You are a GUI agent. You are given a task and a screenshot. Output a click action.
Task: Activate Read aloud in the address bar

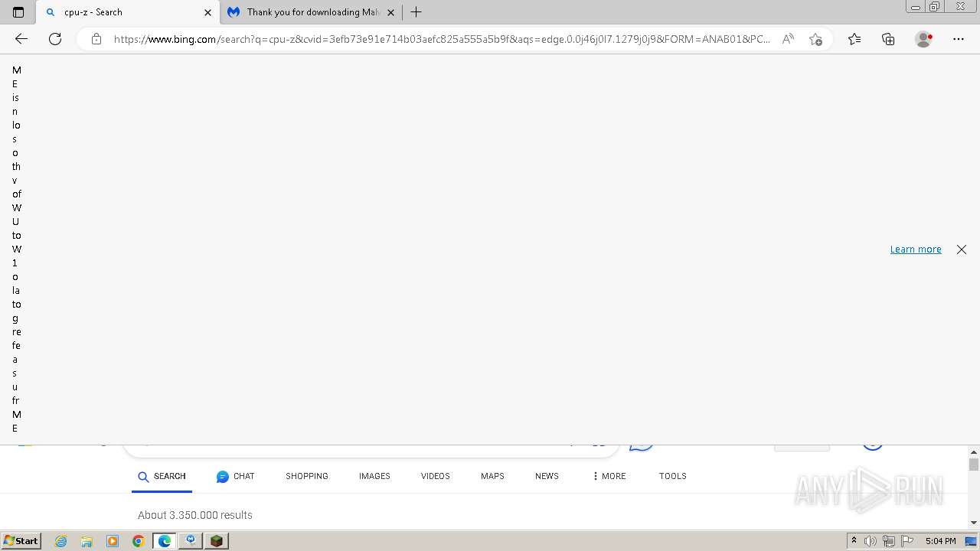[x=788, y=39]
